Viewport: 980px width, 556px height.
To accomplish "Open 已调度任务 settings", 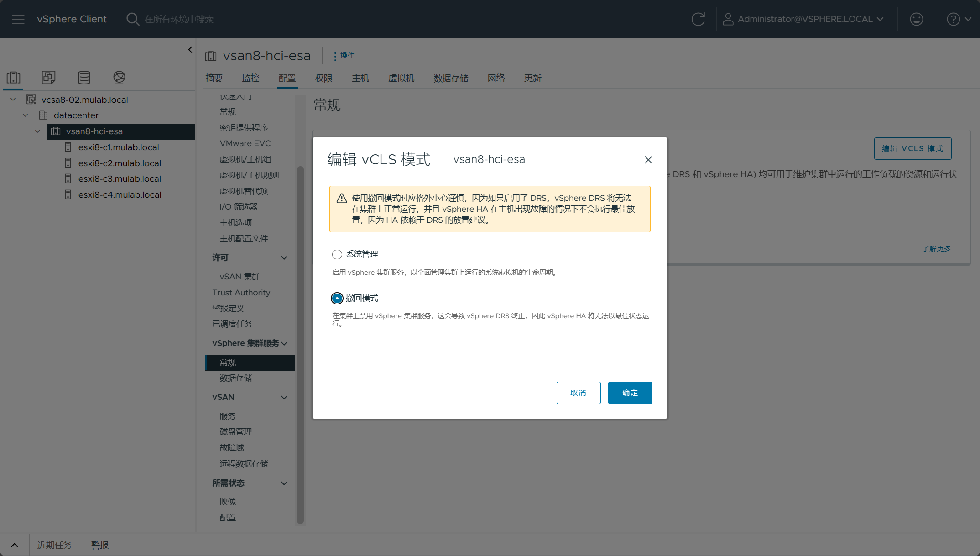I will pos(232,324).
